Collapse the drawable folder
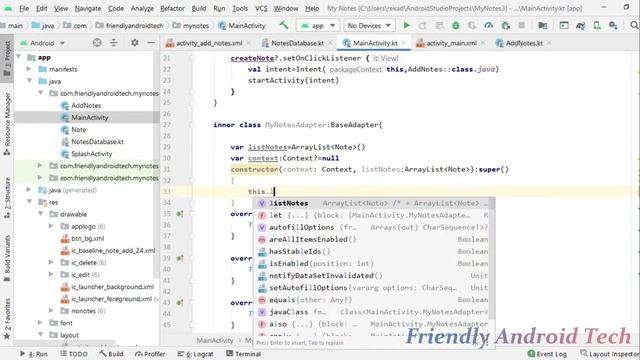The height and width of the screenshot is (360, 640). [40, 214]
